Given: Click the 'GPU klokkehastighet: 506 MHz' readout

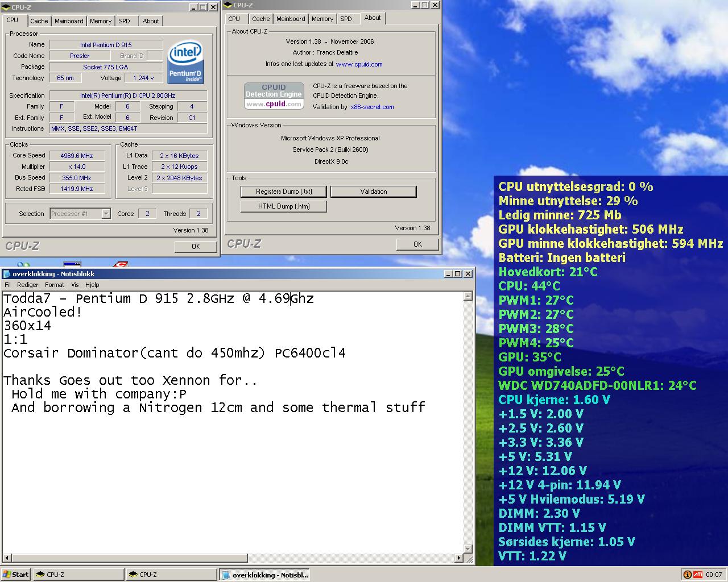Looking at the screenshot, I should click(591, 229).
